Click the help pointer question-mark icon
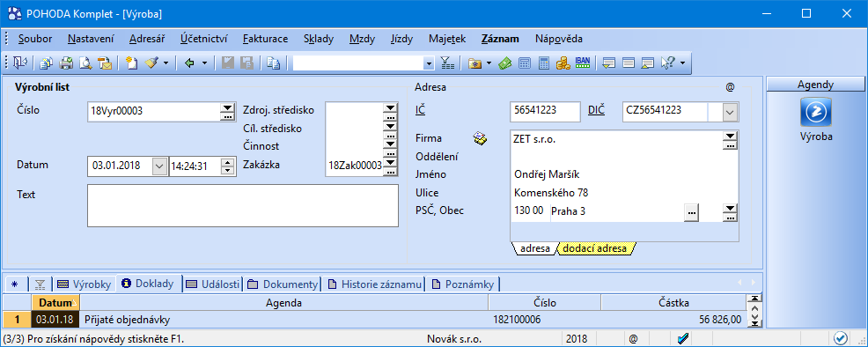This screenshot has width=868, height=347. (667, 63)
